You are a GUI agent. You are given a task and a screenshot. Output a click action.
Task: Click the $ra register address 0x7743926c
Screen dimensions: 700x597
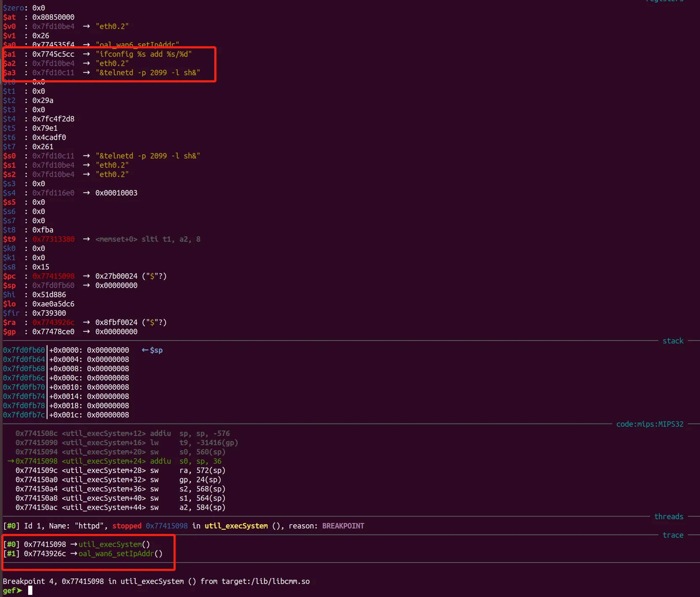[x=53, y=322]
